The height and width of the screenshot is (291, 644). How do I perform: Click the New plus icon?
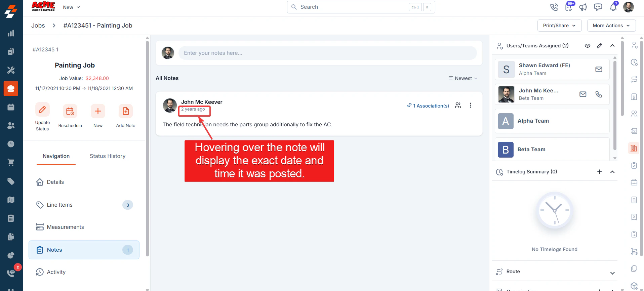pos(98,111)
